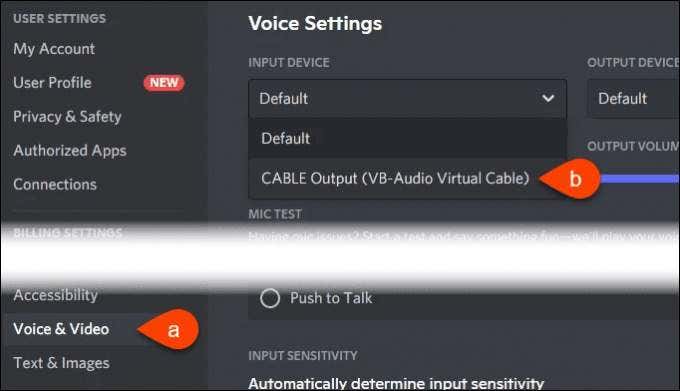Adjust the Output Volume slider

tap(640, 179)
